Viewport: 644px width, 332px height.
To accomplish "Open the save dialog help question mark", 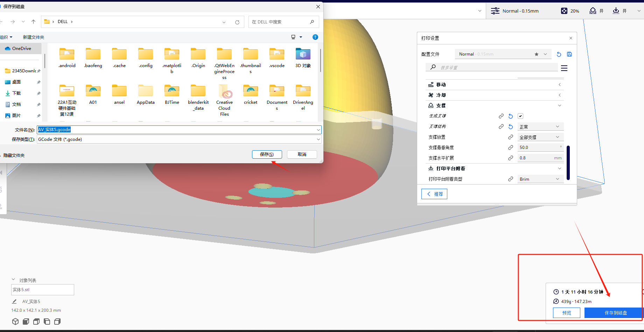I will click(315, 37).
